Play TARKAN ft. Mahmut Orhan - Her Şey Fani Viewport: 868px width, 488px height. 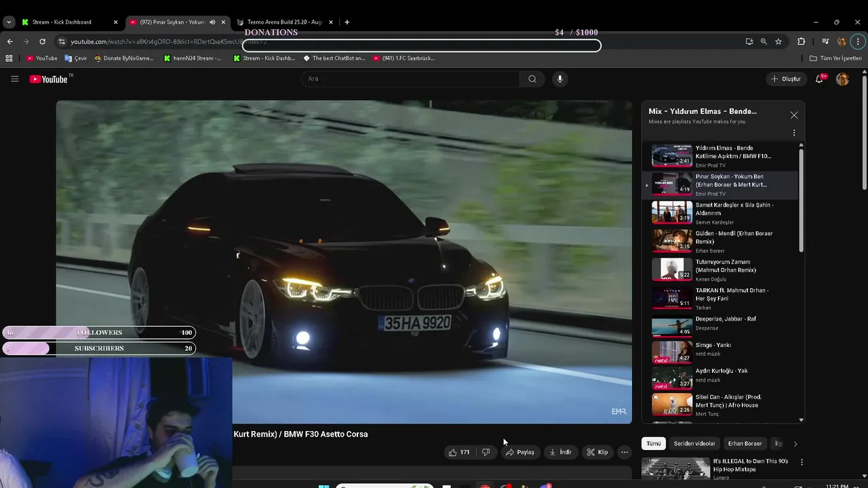tap(719, 298)
